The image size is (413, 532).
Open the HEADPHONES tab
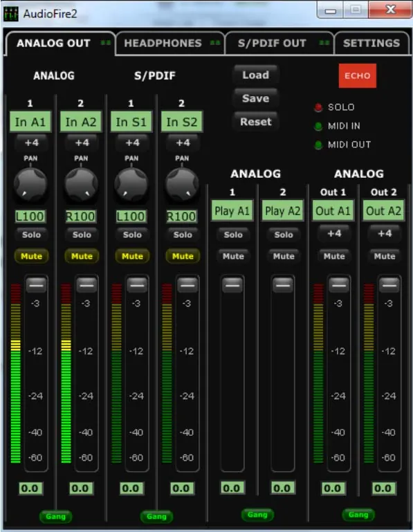[169, 44]
